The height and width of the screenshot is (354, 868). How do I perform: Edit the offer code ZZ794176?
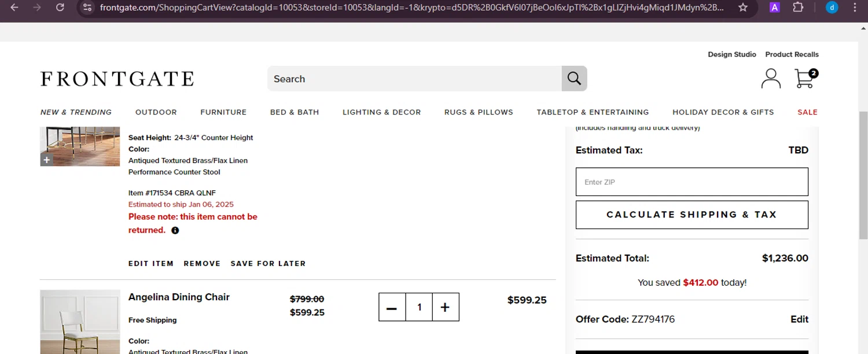pyautogui.click(x=799, y=319)
